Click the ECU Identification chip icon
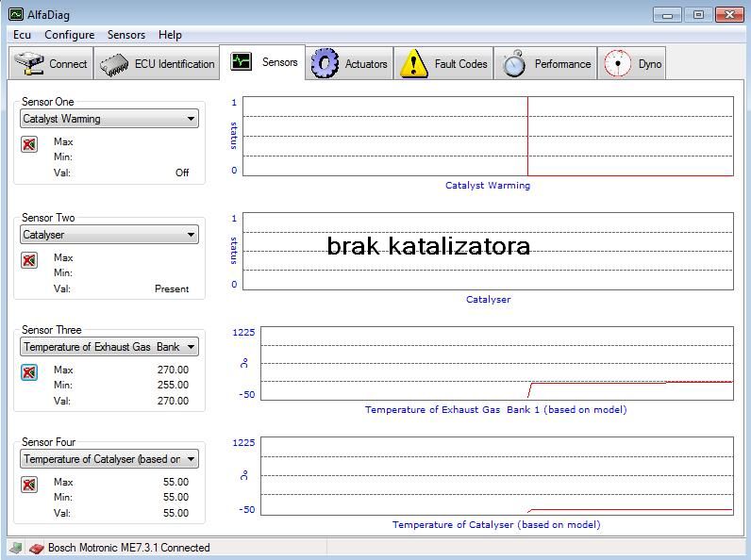Screen dimensions: 751x560 (114, 64)
